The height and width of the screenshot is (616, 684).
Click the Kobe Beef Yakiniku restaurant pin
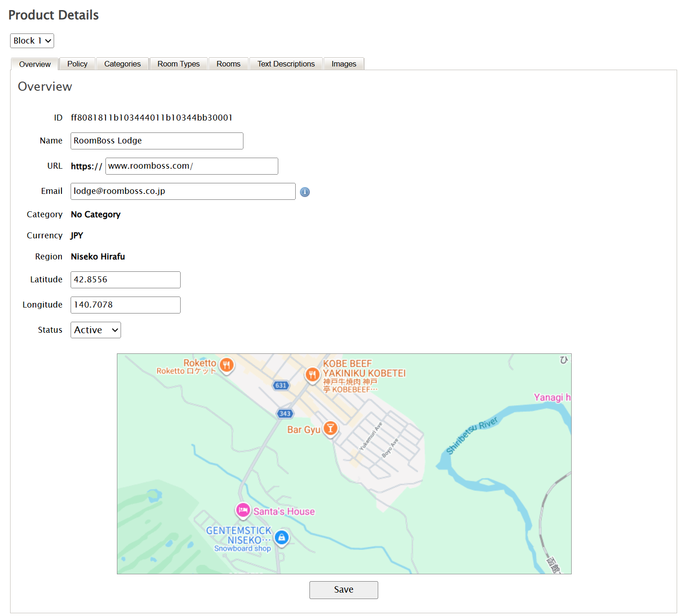(x=312, y=374)
